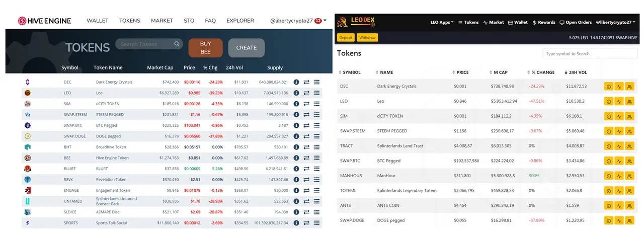
Task: Click the exchange arrows for ENGAGE token
Action: [x=306, y=190]
